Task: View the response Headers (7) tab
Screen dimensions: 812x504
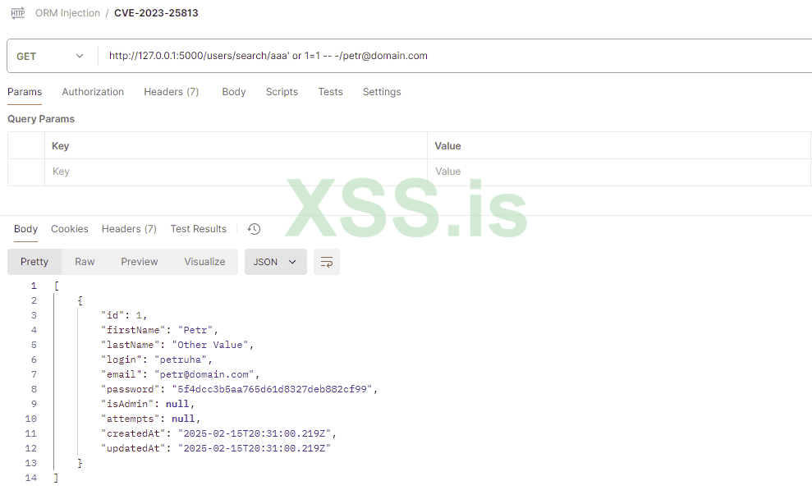Action: [x=129, y=229]
